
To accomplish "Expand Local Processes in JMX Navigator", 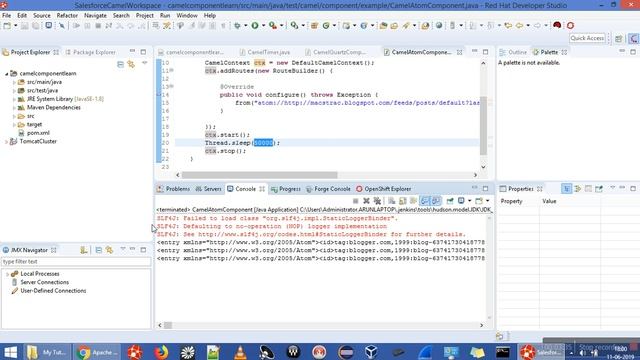I will click(7, 274).
